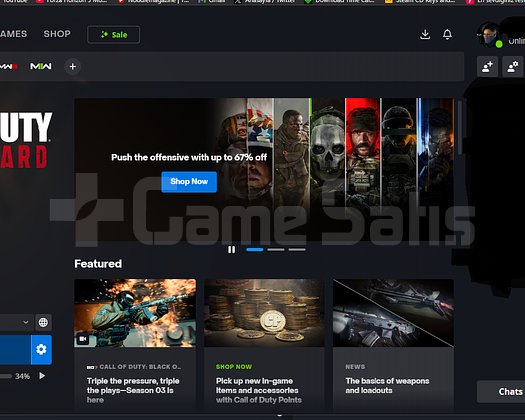The image size is (525, 420).
Task: Open the manage friends settings icon
Action: coord(513,67)
